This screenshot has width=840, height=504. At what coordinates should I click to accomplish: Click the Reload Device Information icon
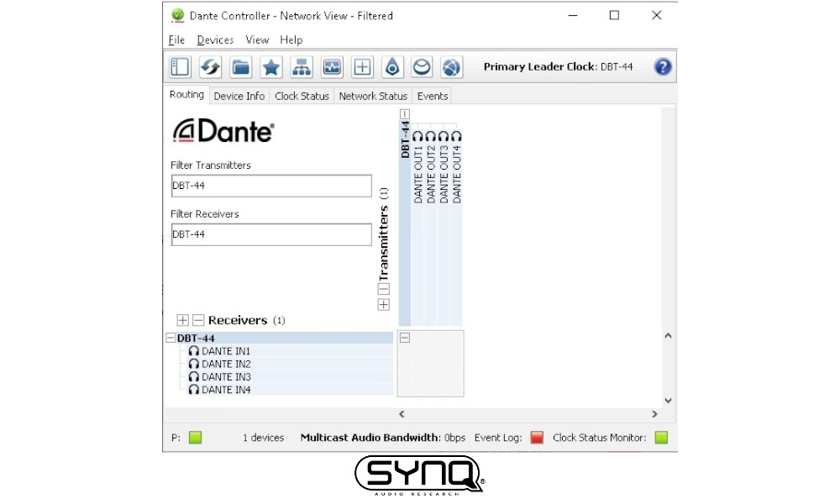pos(210,67)
